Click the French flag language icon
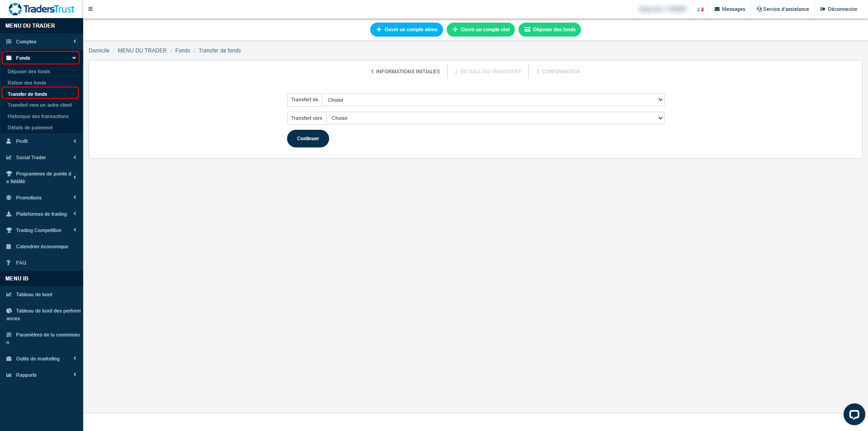 tap(700, 9)
